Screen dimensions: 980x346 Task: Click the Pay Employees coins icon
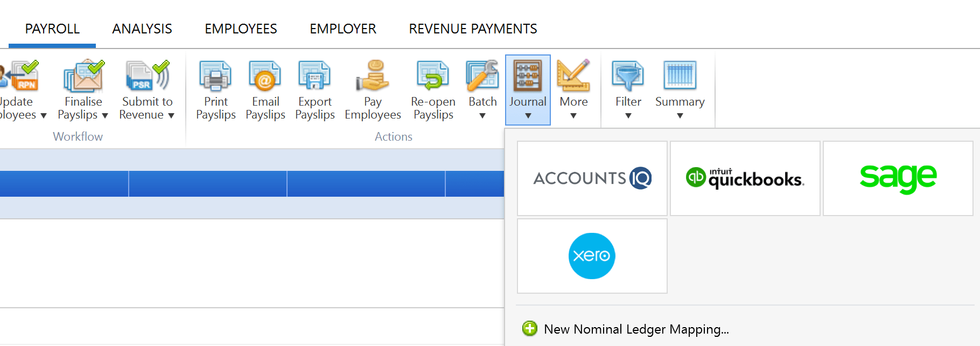[373, 75]
